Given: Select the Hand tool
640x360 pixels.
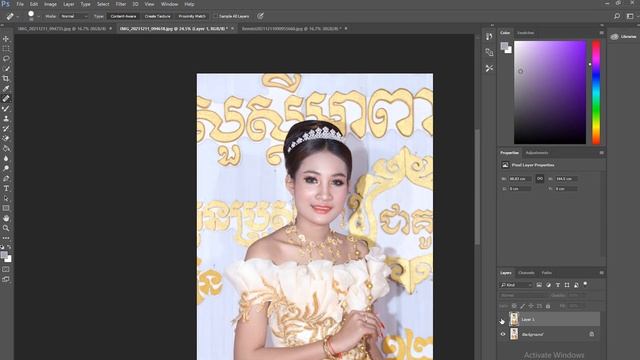Looking at the screenshot, I should pos(6,218).
